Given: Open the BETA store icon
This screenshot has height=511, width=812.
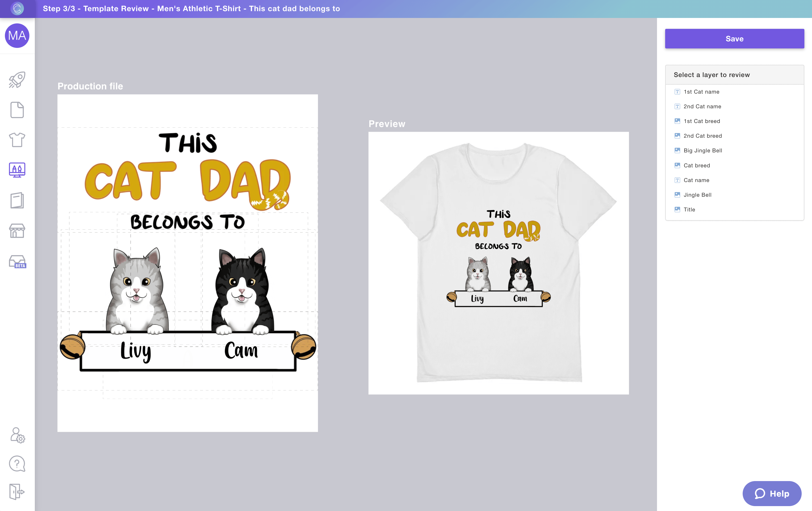Looking at the screenshot, I should (17, 261).
